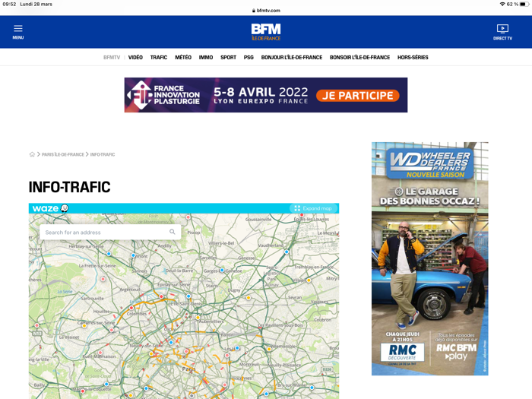Screen dimensions: 532x399
Task: Click the blue marker near Gonesse
Action: (x=222, y=270)
